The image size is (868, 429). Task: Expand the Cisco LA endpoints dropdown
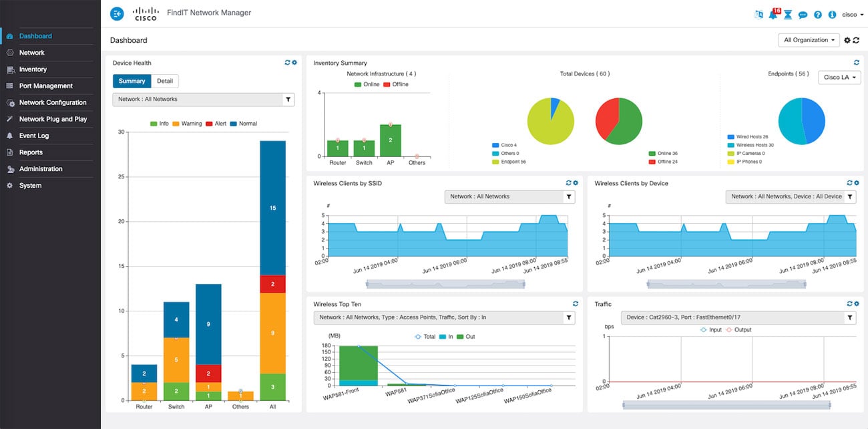tap(839, 78)
